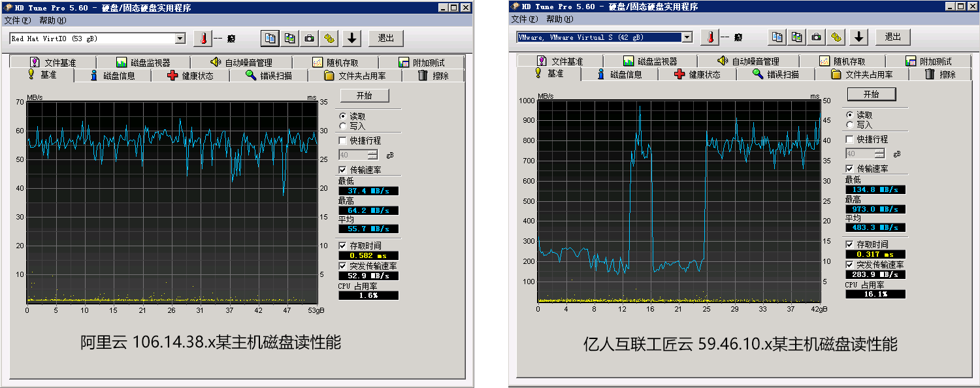Screen dimensions: 980x388
Task: Click the camera save-screenshot icon in VMware window
Action: click(x=816, y=37)
